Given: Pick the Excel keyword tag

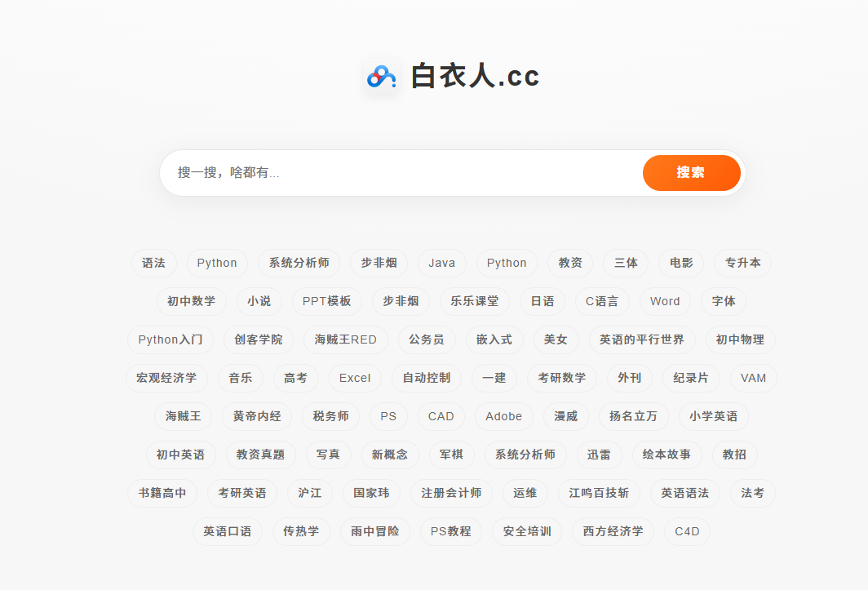Looking at the screenshot, I should (355, 378).
